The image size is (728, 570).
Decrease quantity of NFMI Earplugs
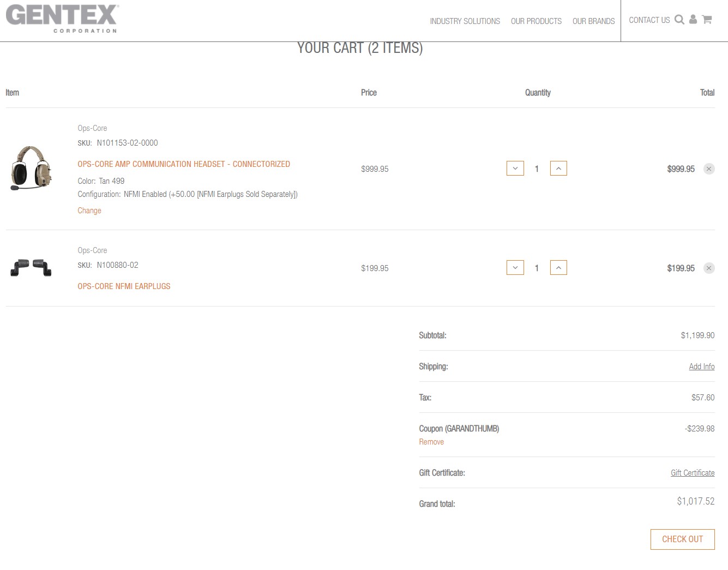tap(515, 268)
